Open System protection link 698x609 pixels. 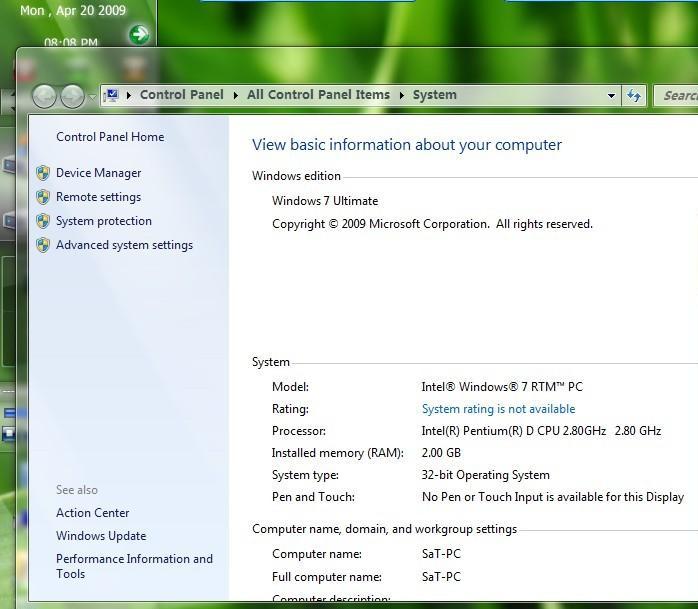104,221
